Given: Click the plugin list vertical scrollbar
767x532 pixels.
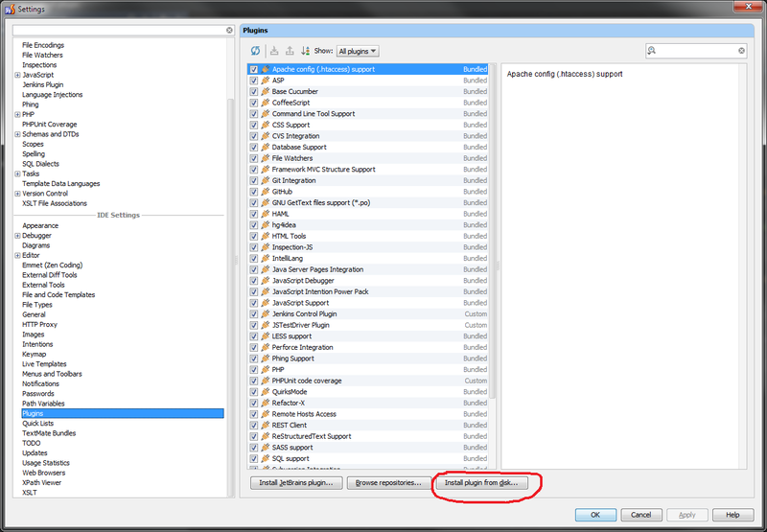Looking at the screenshot, I should click(492, 230).
